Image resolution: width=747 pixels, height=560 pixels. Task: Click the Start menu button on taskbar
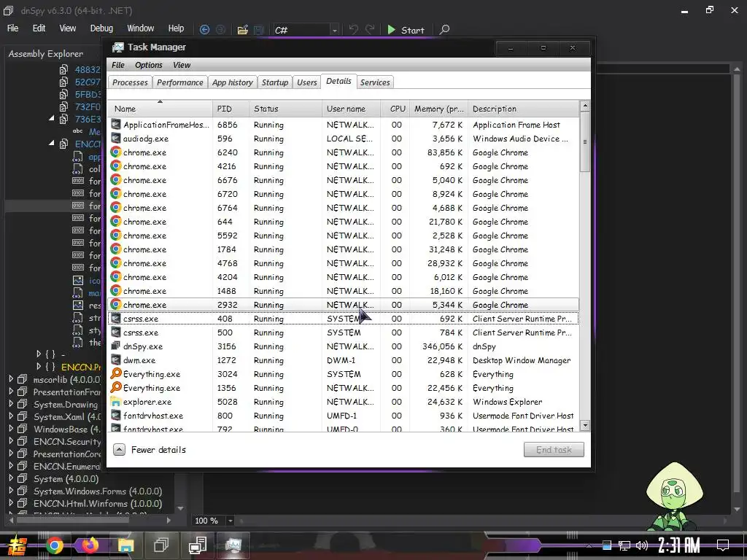[18, 545]
